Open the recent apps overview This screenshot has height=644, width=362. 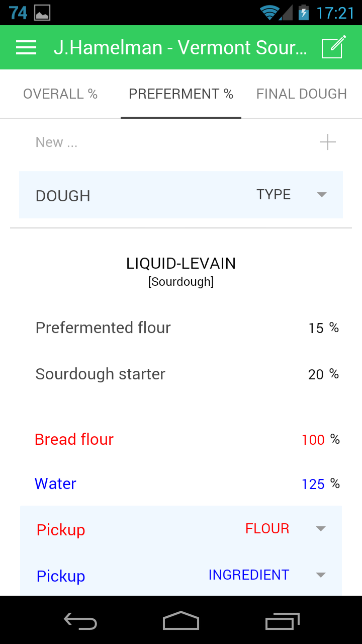282,621
